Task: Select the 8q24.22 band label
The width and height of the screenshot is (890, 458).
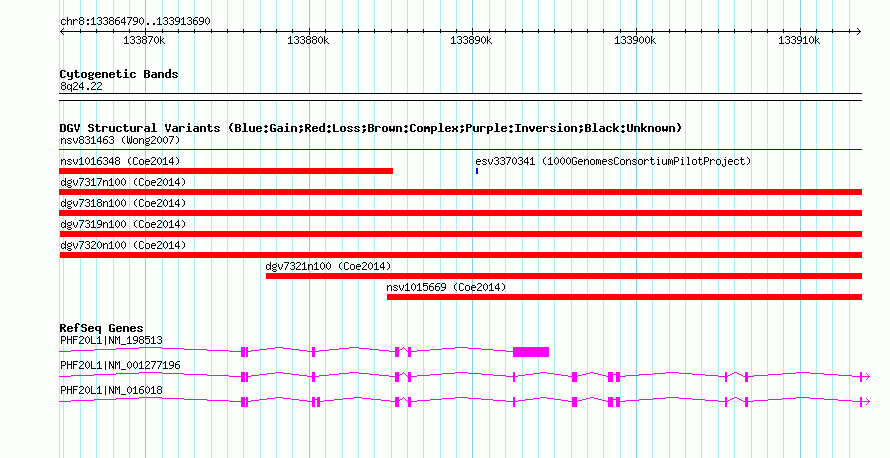Action: tap(81, 86)
